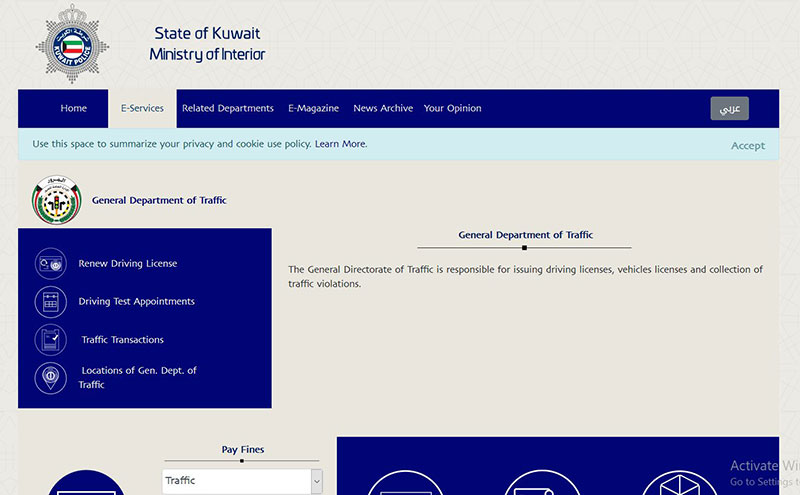Click the General Directorate of Traffic description paragraph
The width and height of the screenshot is (800, 495).
click(525, 277)
